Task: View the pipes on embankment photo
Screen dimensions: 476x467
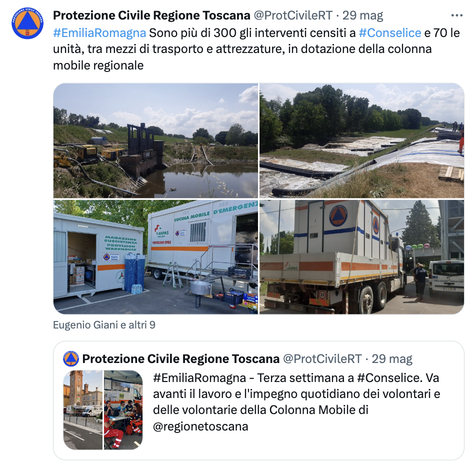Action: (362, 141)
